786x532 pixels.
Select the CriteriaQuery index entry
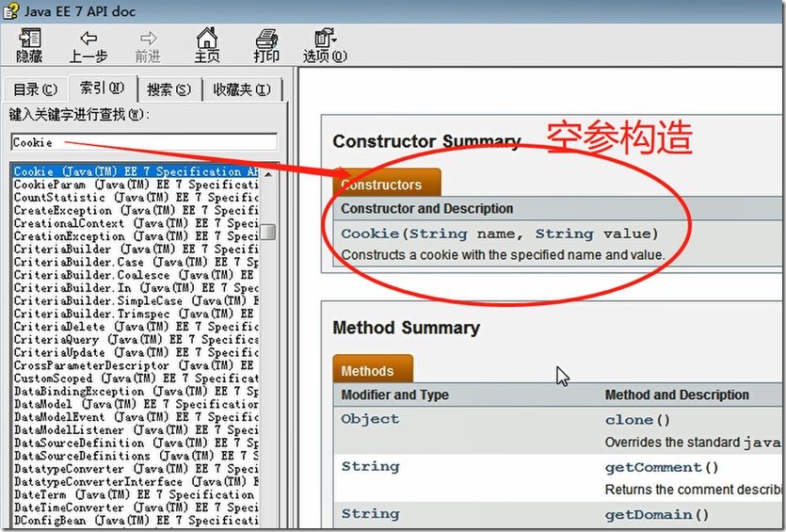[x=136, y=340]
